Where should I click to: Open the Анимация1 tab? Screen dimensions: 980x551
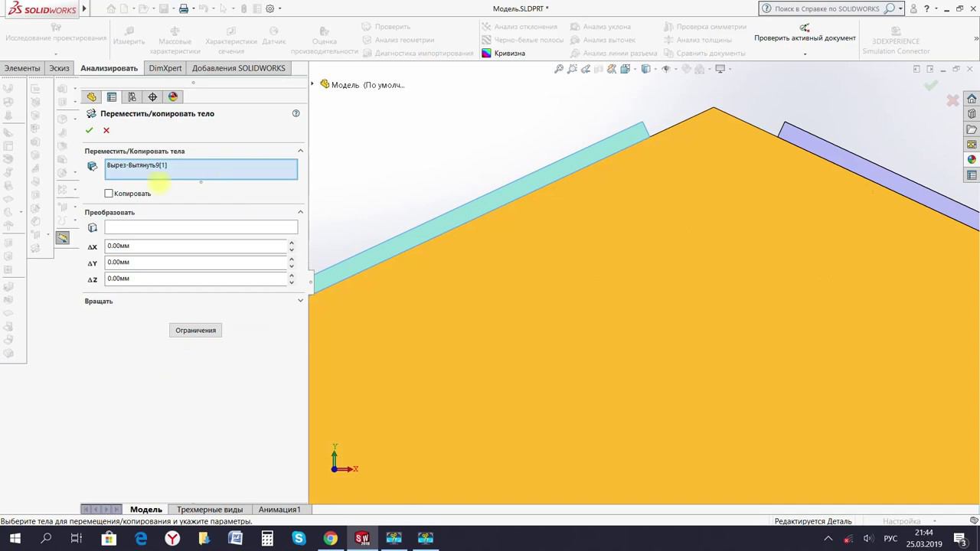[x=279, y=509]
